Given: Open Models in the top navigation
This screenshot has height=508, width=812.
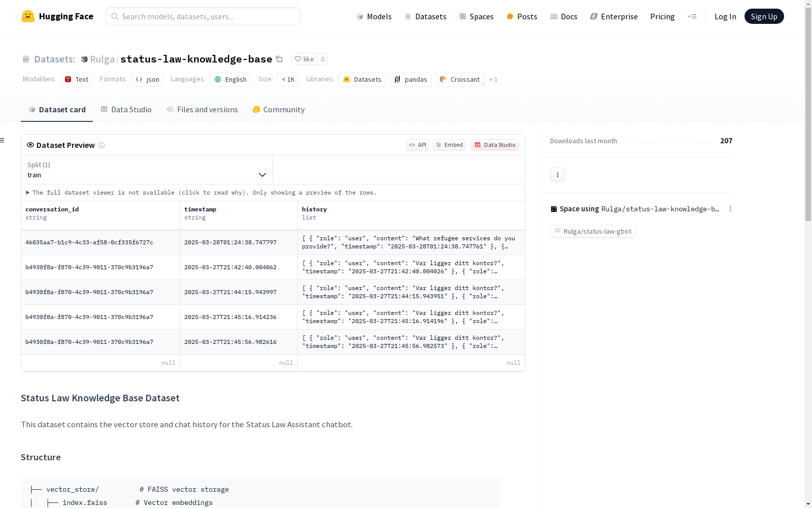Looking at the screenshot, I should 374,16.
